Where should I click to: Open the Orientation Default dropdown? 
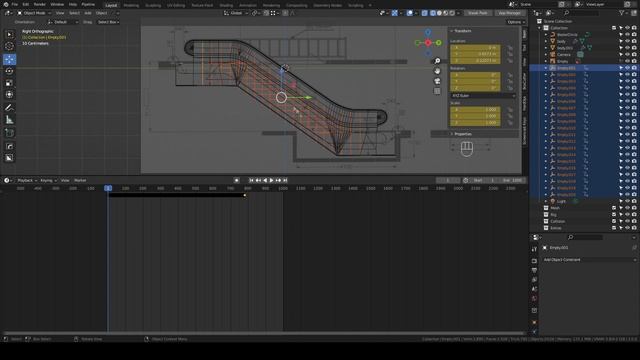pyautogui.click(x=63, y=22)
